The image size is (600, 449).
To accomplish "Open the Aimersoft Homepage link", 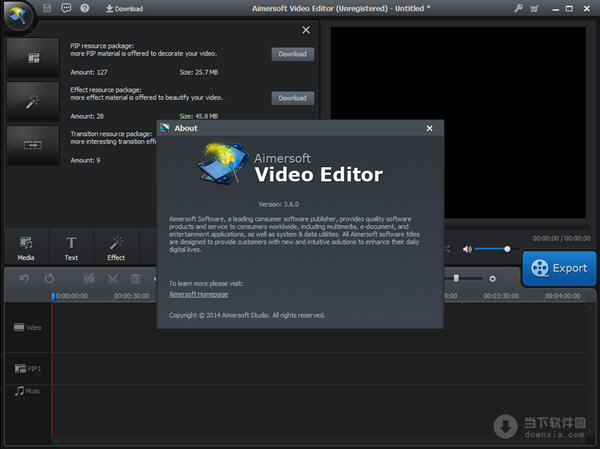I will pos(199,294).
